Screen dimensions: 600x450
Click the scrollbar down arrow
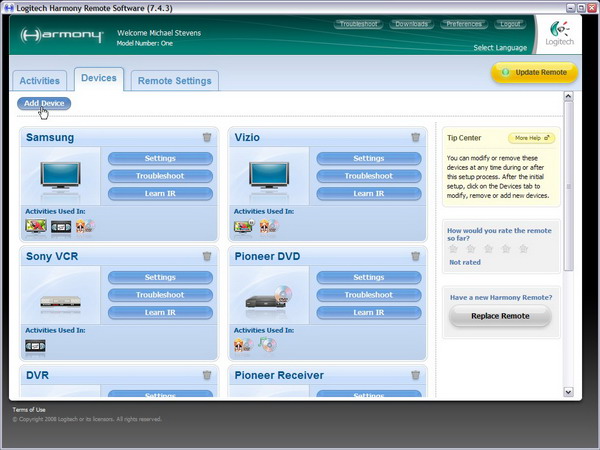click(568, 391)
